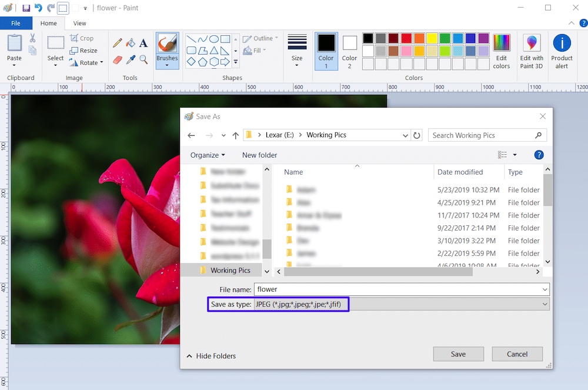This screenshot has width=588, height=390.
Task: Select the folder dated 11/7/2017 10:24 PM
Action: point(412,215)
